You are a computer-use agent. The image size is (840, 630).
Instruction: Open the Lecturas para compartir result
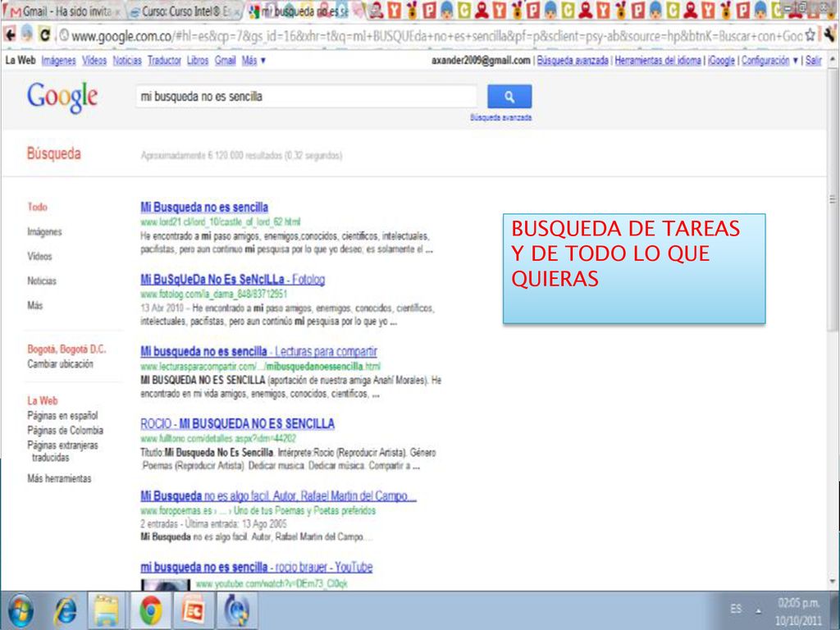click(x=258, y=351)
